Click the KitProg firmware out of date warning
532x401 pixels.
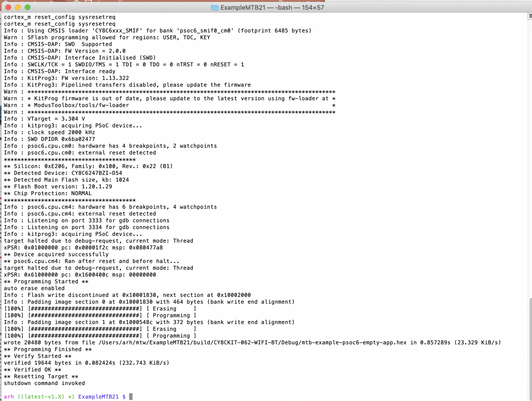coord(169,98)
